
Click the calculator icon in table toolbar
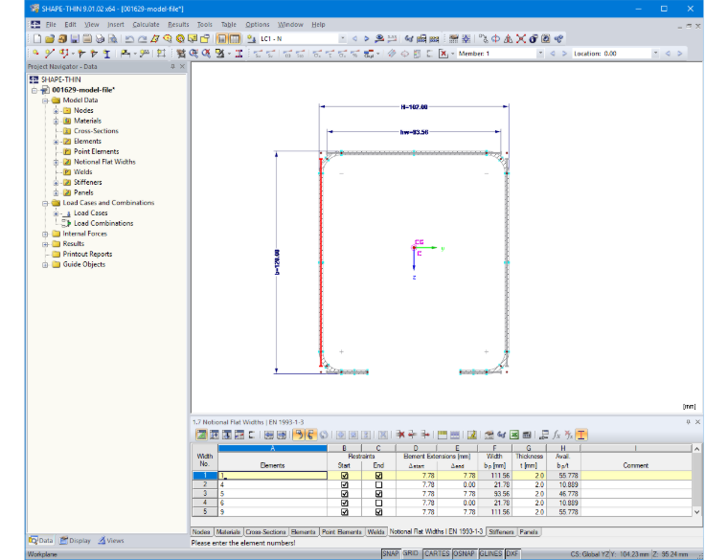tap(527, 435)
